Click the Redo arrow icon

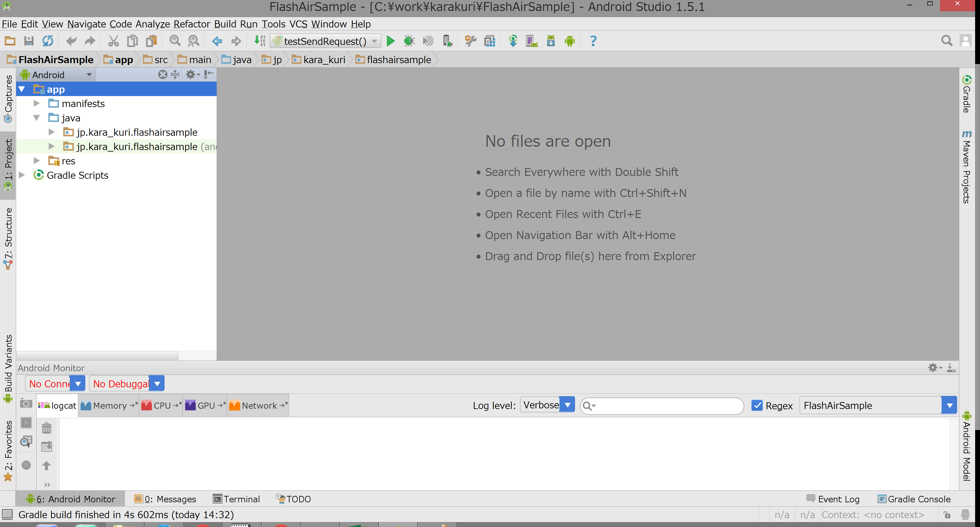tap(90, 41)
